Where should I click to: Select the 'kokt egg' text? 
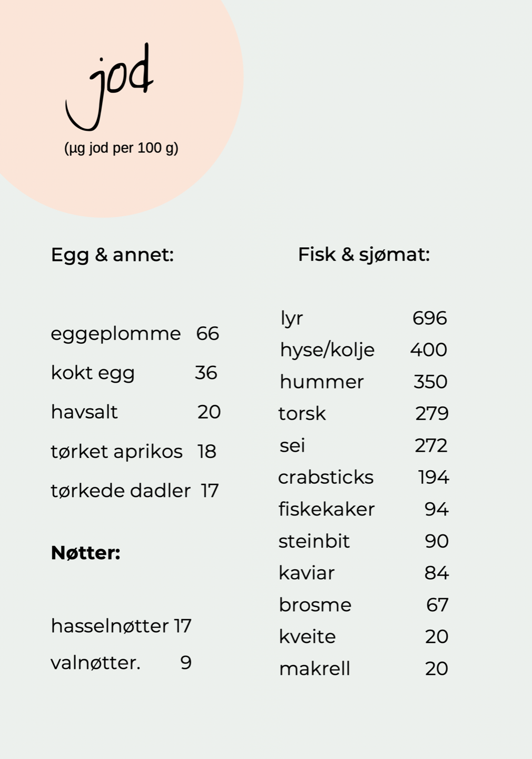(93, 373)
